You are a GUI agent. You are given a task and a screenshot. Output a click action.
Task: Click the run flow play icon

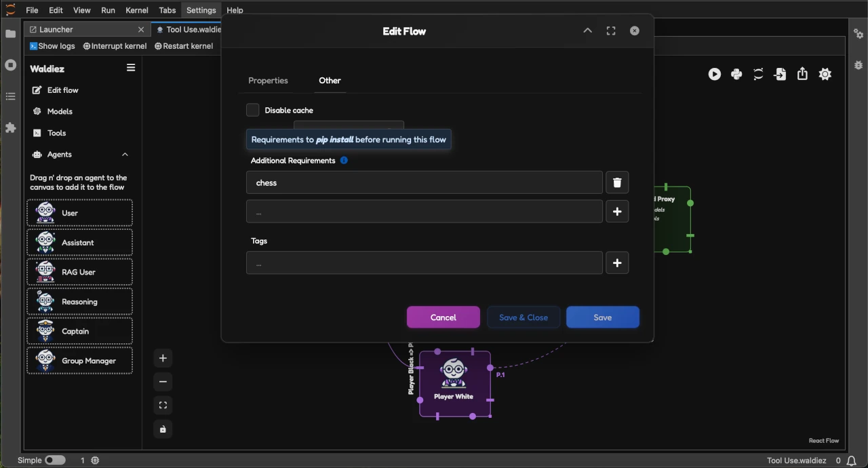click(x=715, y=75)
